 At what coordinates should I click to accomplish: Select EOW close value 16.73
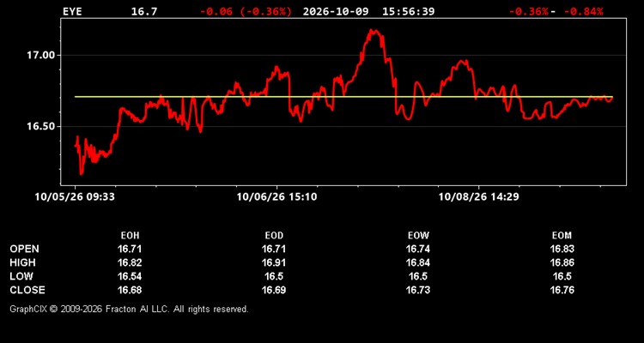(x=418, y=290)
